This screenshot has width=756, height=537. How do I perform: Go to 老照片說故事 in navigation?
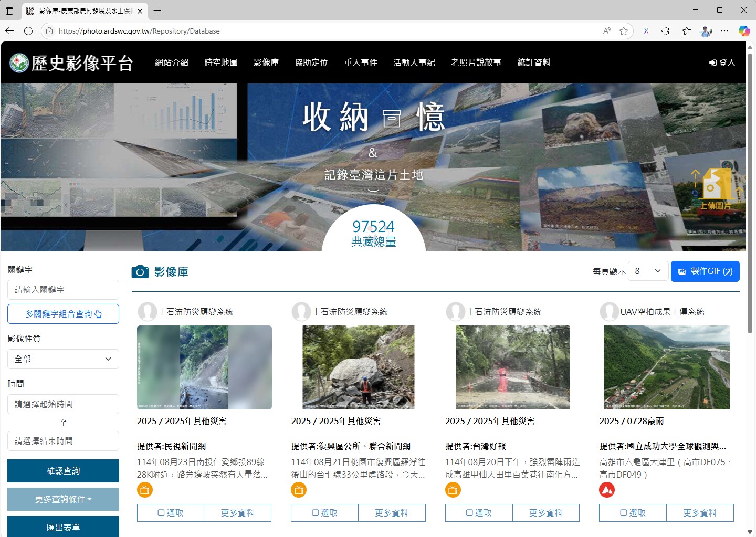tap(476, 62)
